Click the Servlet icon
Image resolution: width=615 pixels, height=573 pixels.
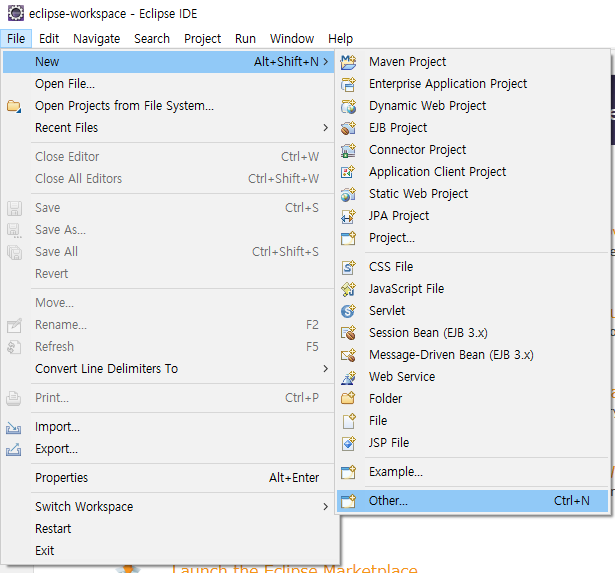click(348, 311)
